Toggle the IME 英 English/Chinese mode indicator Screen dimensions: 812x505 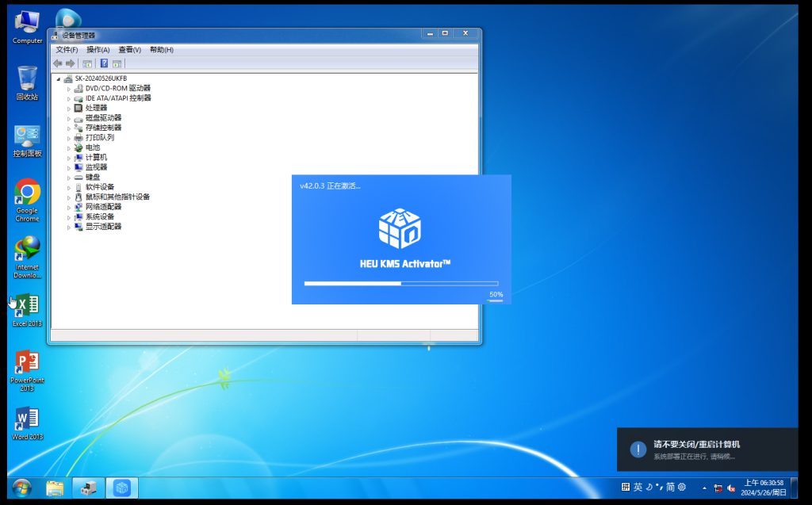638,487
